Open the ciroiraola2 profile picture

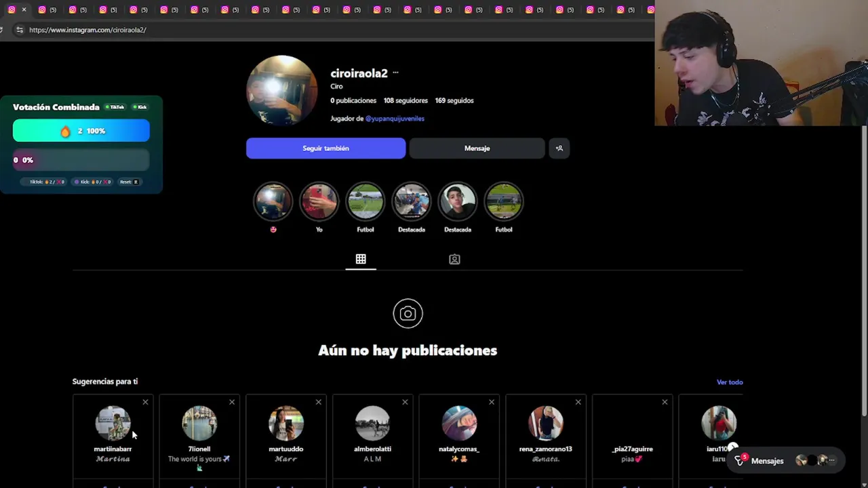pos(281,91)
